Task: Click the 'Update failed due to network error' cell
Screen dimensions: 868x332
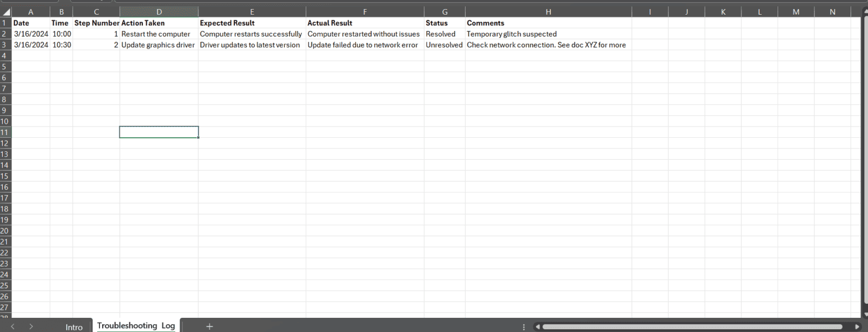Action: coord(364,45)
